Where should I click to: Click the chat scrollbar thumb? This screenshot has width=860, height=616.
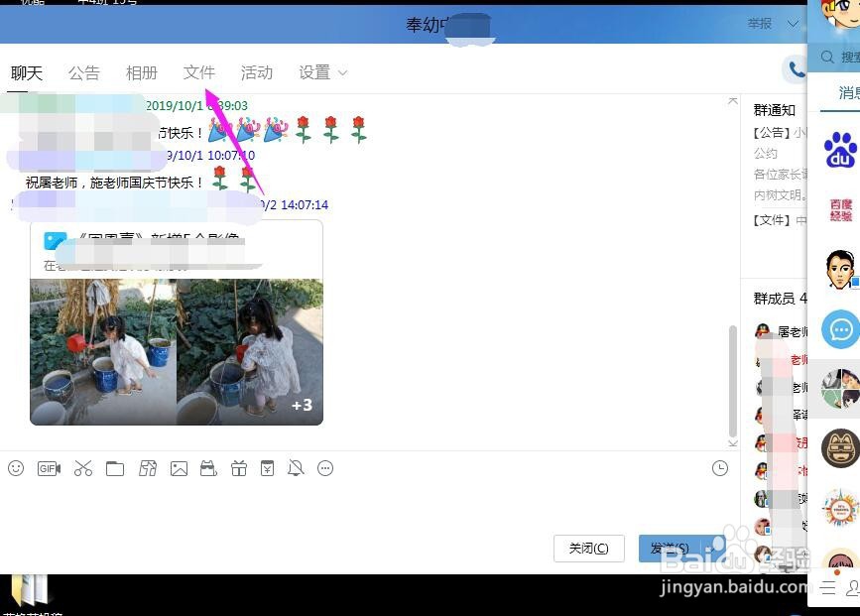click(x=732, y=381)
